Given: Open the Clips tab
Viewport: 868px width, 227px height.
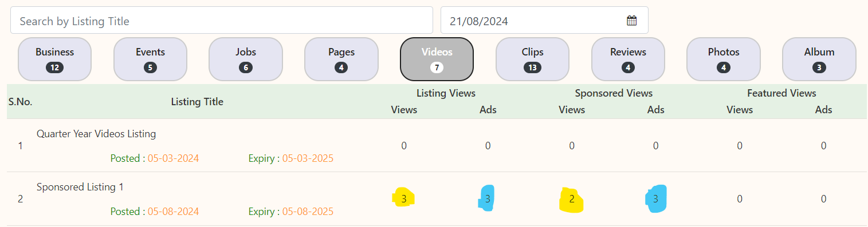Looking at the screenshot, I should click(x=532, y=59).
